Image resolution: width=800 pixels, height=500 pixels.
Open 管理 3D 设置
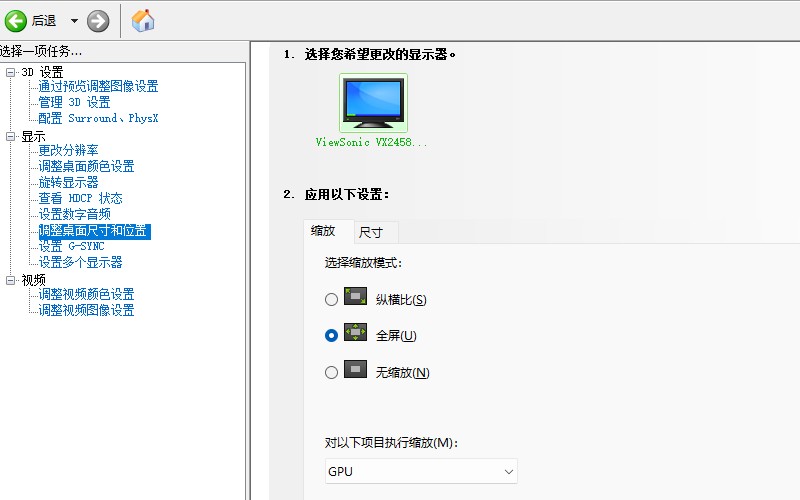(x=74, y=102)
